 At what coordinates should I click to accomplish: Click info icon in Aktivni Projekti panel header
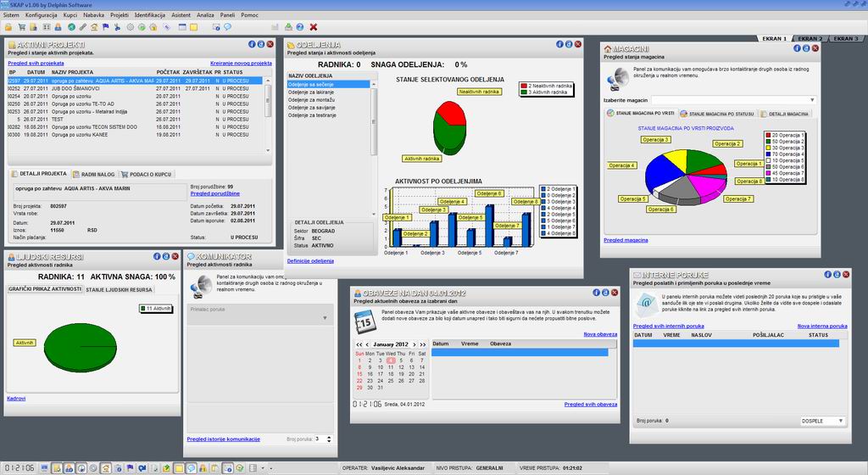pos(252,44)
